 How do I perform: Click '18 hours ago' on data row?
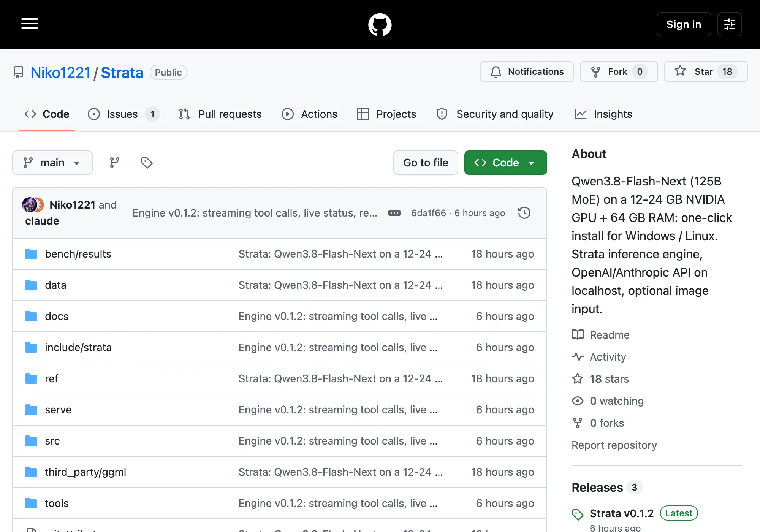pyautogui.click(x=502, y=285)
